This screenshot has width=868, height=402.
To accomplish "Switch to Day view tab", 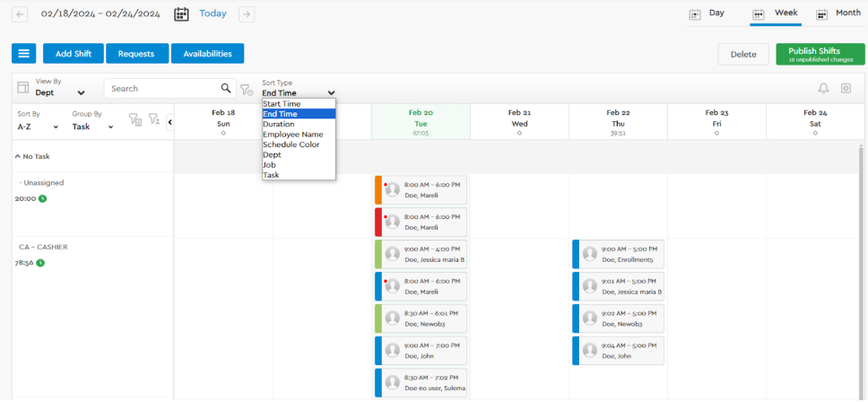I will tap(707, 13).
